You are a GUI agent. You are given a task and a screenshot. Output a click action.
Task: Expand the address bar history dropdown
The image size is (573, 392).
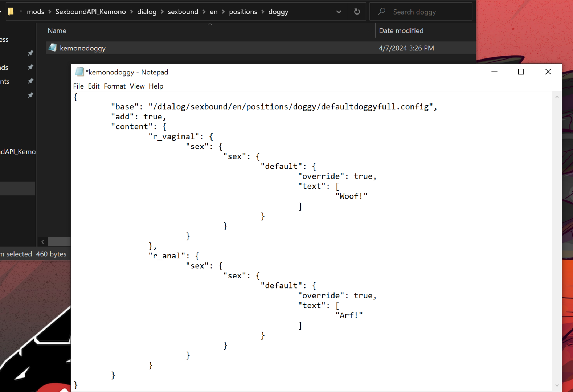[x=339, y=12]
